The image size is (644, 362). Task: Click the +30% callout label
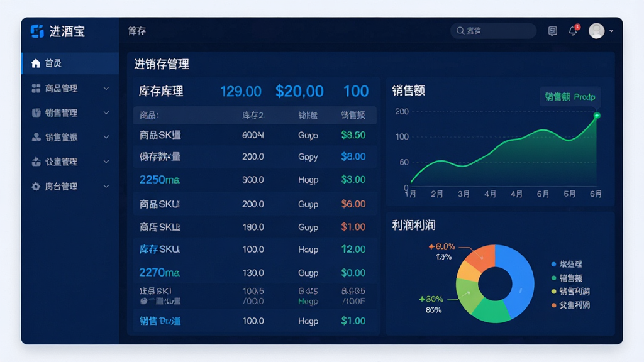pos(431,299)
